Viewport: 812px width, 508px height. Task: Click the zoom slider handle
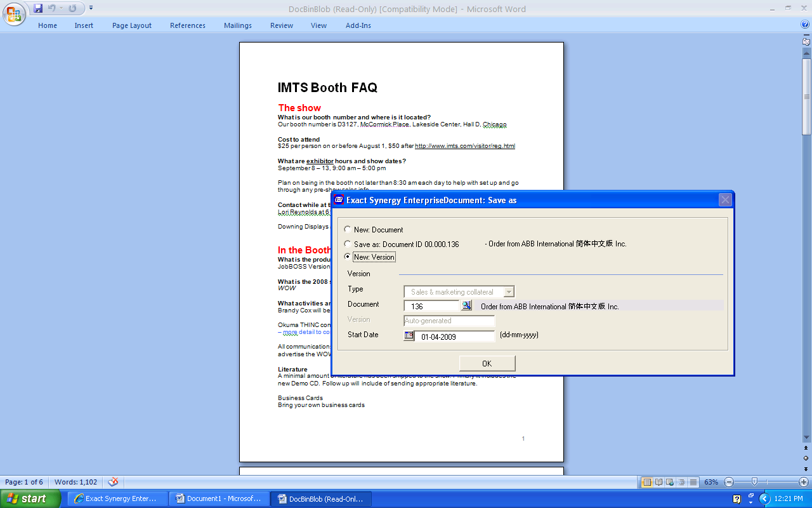point(754,482)
